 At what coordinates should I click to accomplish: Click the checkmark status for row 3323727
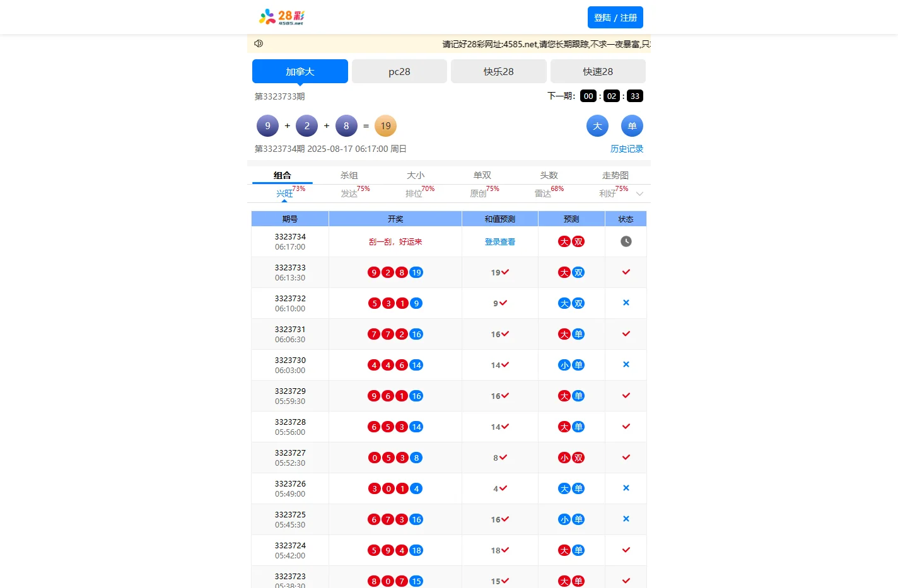tap(626, 458)
